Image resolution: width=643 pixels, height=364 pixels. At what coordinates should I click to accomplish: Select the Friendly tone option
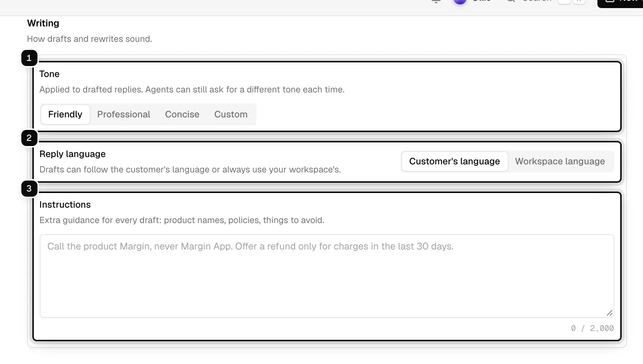tap(65, 114)
